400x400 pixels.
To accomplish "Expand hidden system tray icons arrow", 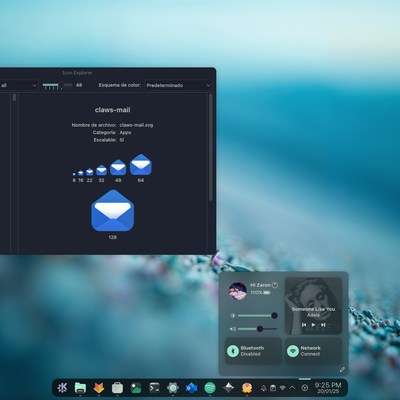I will click(x=292, y=388).
